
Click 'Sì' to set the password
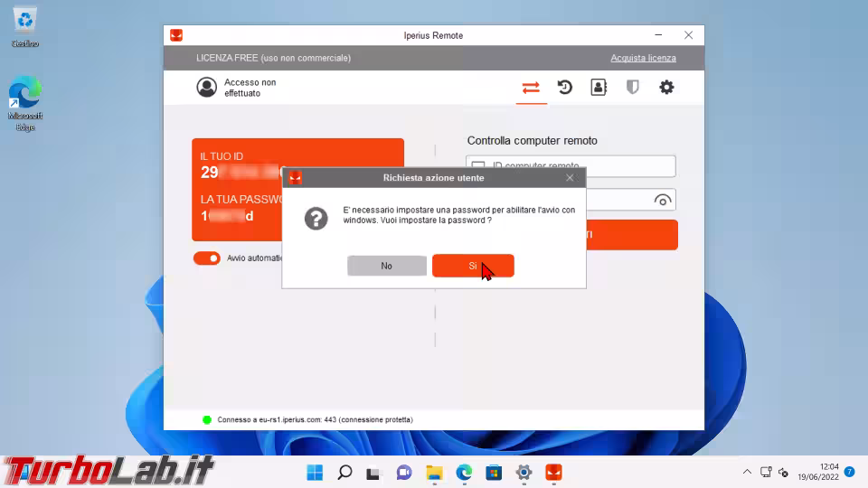(x=473, y=266)
